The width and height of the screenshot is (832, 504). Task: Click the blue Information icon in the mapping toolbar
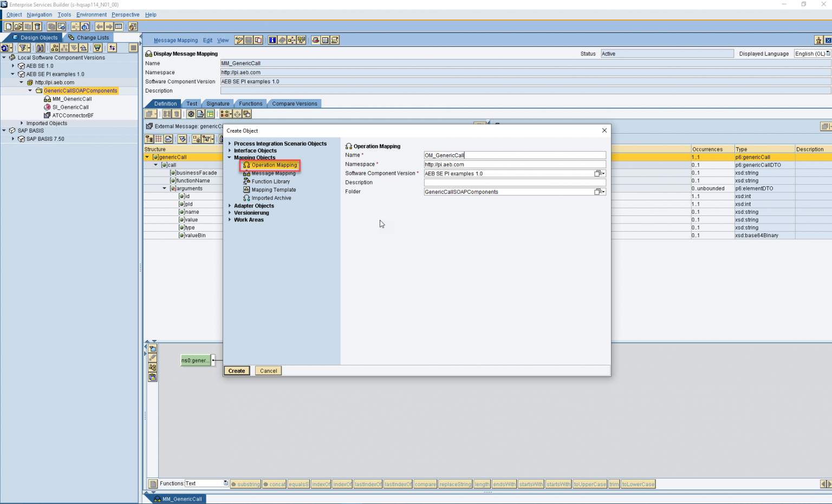pyautogui.click(x=272, y=40)
